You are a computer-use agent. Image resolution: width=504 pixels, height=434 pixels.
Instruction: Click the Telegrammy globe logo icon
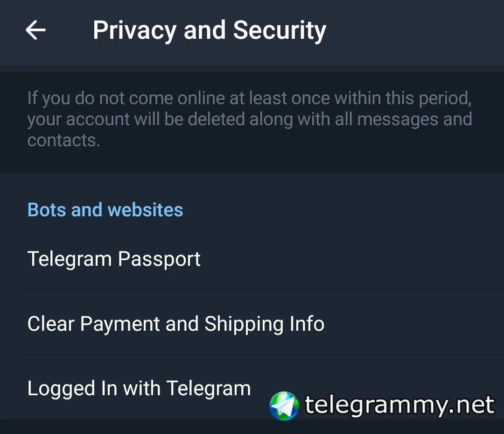tap(284, 405)
